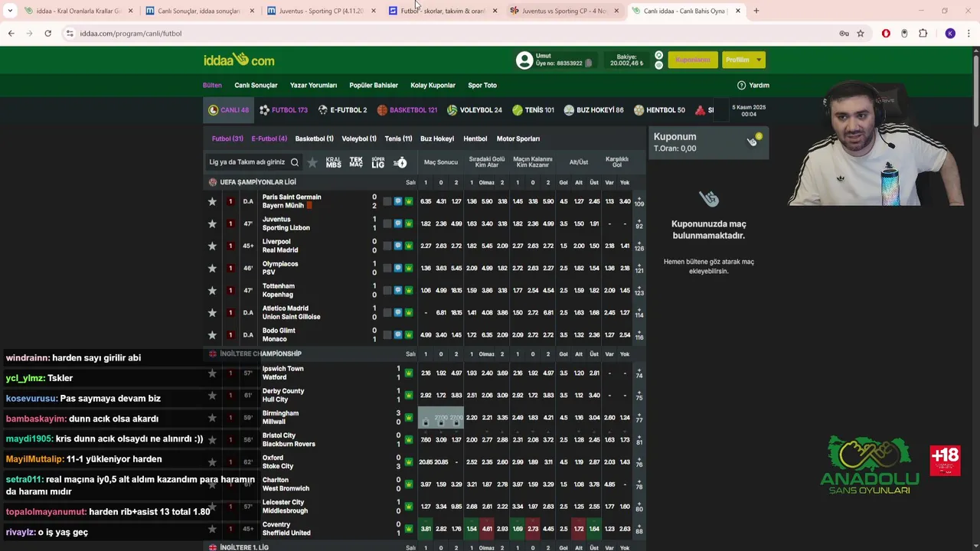Open the Kolay Kuponlar menu item
The height and width of the screenshot is (551, 980).
[x=433, y=85]
